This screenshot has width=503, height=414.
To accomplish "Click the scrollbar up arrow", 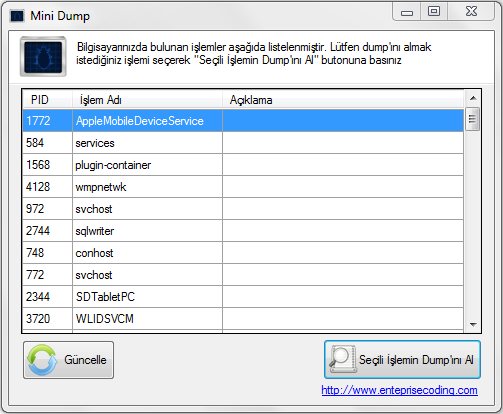I will (473, 98).
